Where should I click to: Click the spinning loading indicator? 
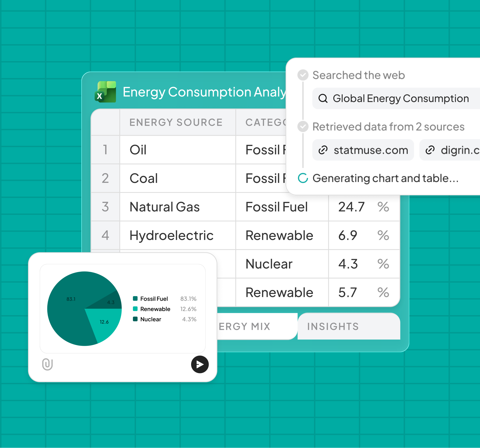click(303, 178)
